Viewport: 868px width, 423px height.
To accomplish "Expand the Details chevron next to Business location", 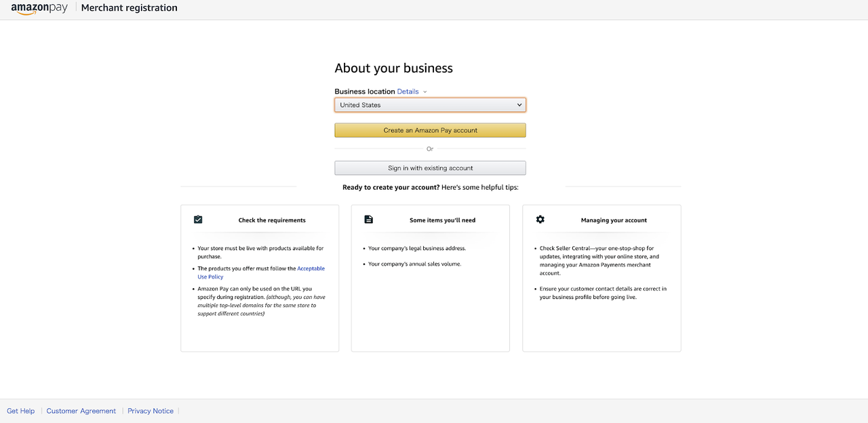I will (425, 92).
